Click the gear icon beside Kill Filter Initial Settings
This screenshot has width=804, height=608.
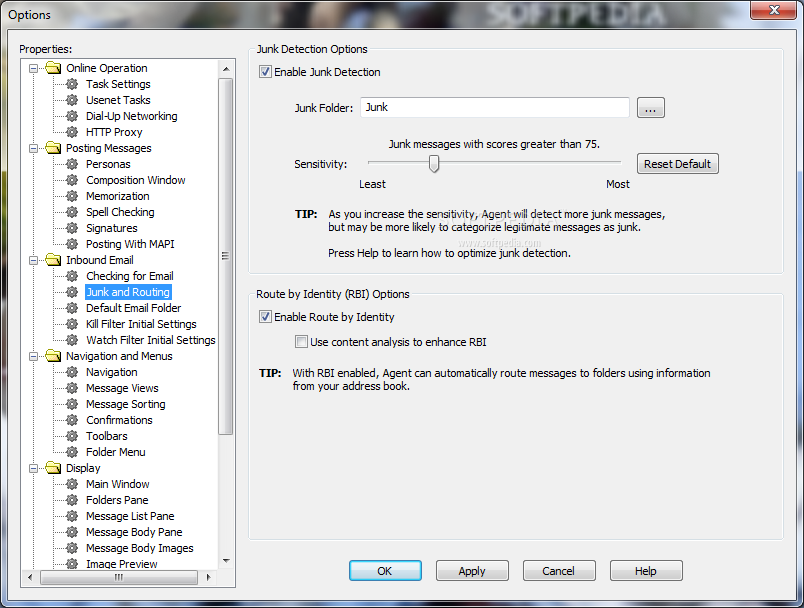72,324
